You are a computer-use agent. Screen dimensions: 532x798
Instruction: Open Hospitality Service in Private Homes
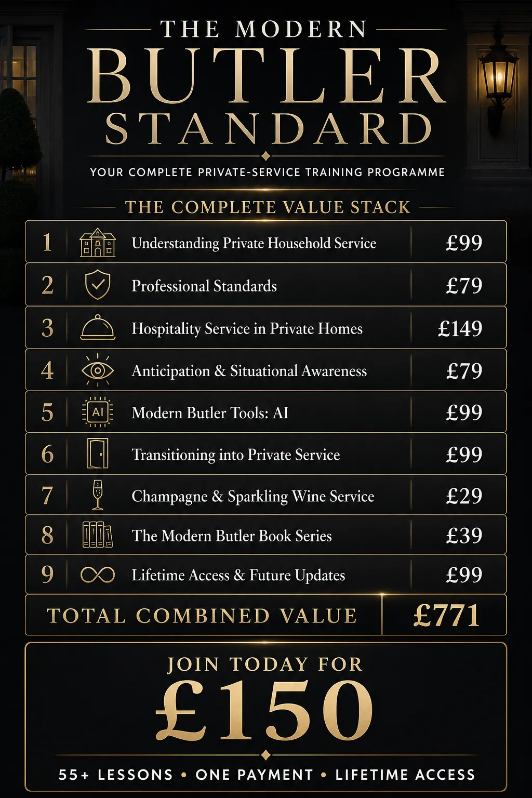247,329
